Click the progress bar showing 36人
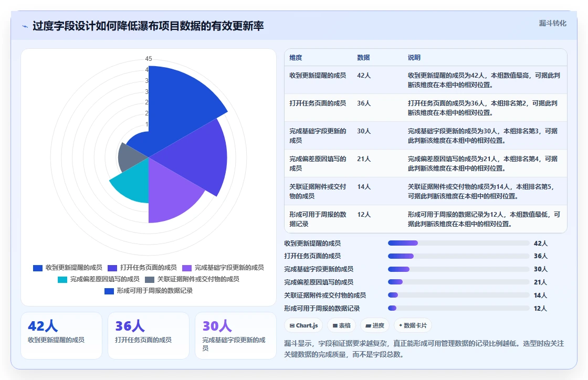The width and height of the screenshot is (588, 380). [459, 256]
